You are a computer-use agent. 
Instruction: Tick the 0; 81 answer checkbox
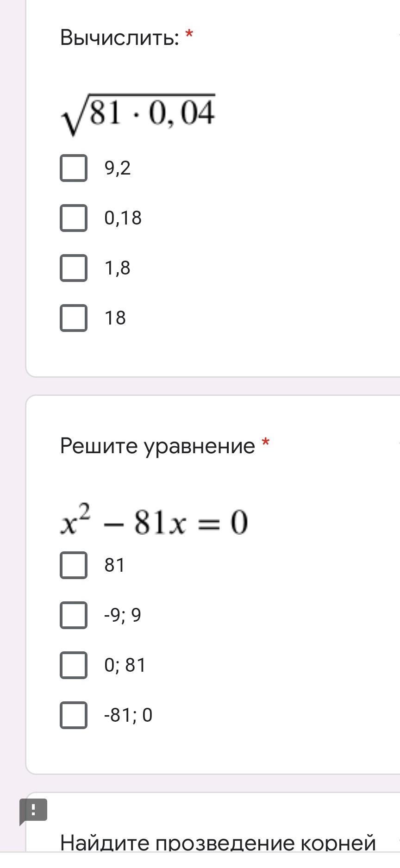pos(74,665)
